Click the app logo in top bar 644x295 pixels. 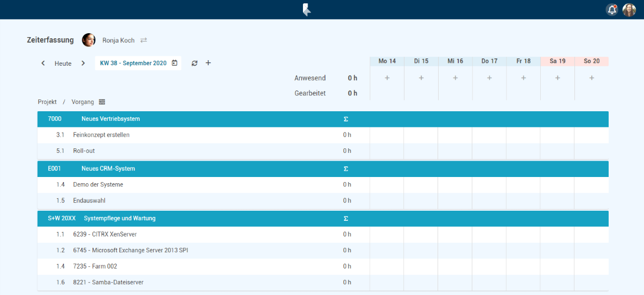[306, 10]
